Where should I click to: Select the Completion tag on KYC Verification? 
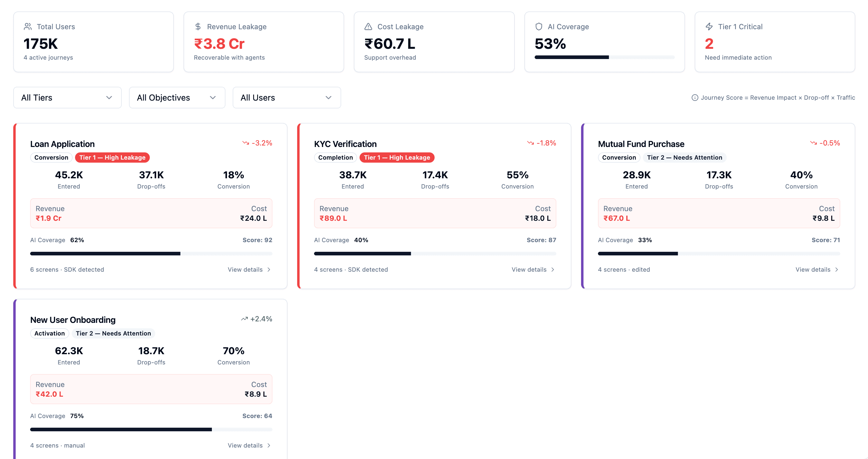coord(335,157)
